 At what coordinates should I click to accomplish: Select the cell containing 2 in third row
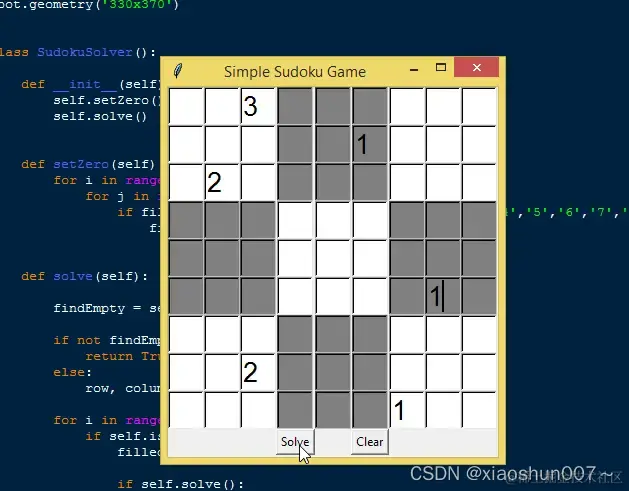tap(222, 182)
